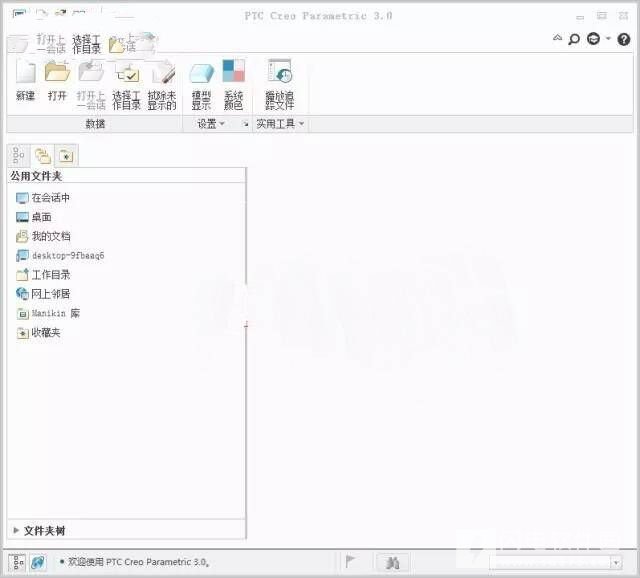Viewport: 640px width, 578px height.
Task: Collapse the ribbon with the up arrow
Action: pyautogui.click(x=557, y=38)
